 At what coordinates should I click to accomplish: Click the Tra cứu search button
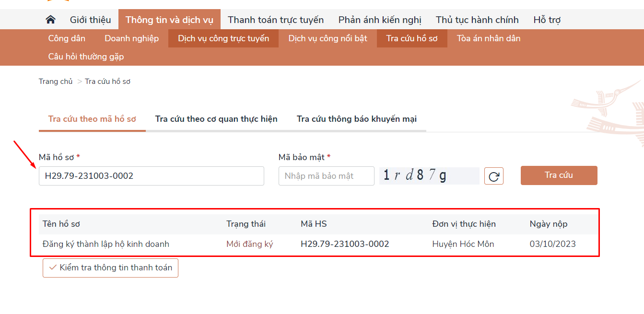click(559, 175)
